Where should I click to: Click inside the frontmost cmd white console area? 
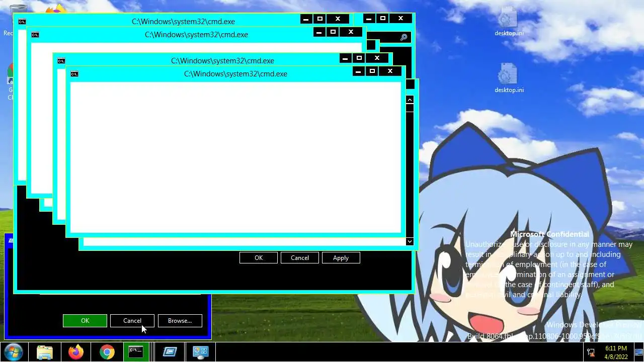coord(235,157)
